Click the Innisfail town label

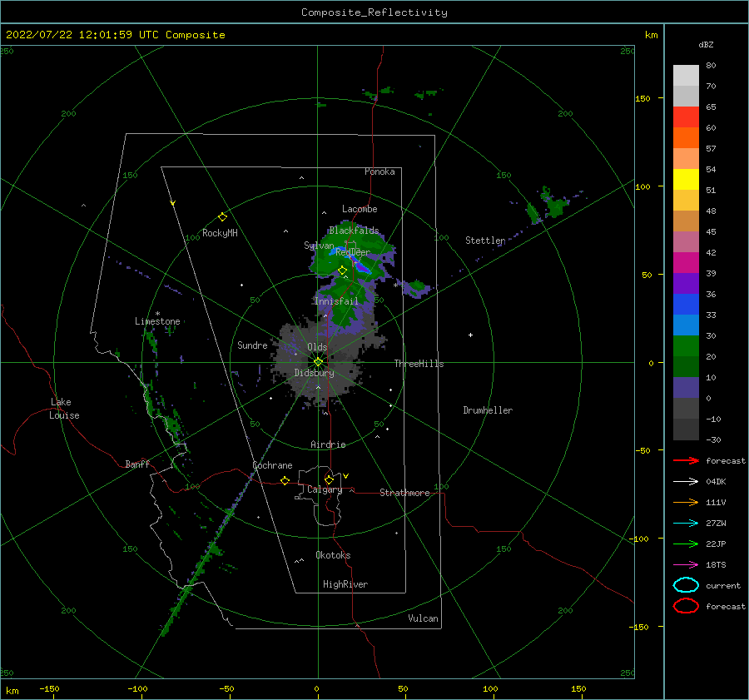coord(336,301)
